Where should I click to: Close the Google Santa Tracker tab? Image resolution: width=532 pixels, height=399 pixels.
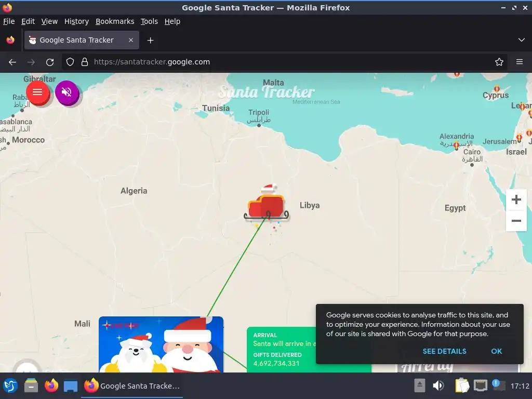point(130,40)
